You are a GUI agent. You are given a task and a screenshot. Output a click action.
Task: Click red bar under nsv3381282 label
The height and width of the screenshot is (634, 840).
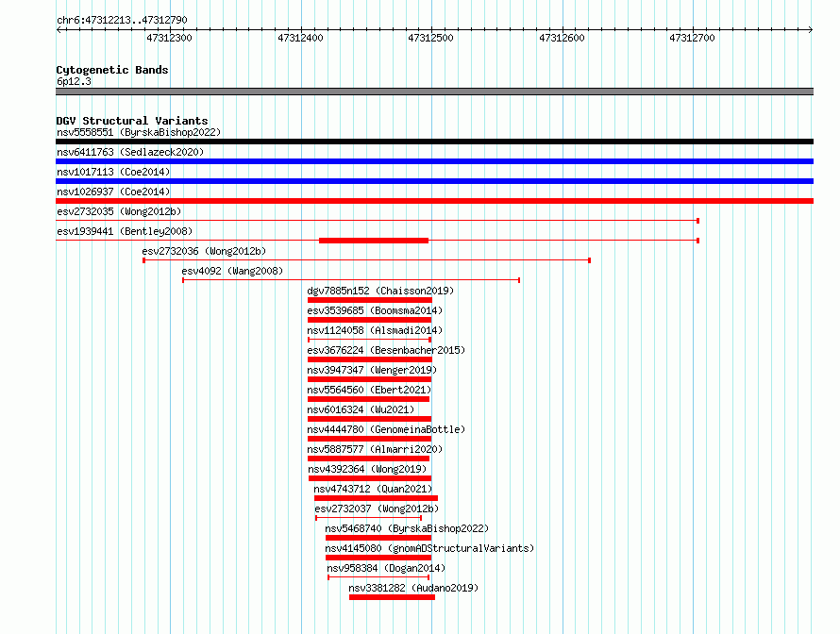click(x=392, y=597)
